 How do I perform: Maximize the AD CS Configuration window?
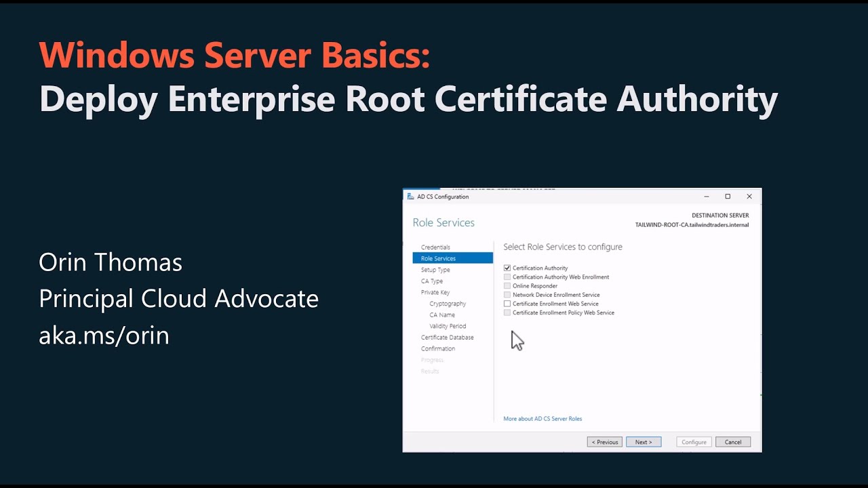click(x=728, y=197)
